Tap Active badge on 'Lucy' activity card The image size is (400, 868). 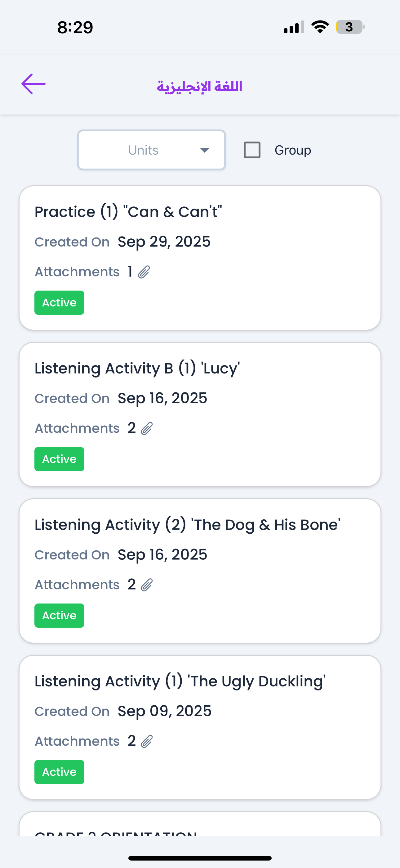coord(59,459)
